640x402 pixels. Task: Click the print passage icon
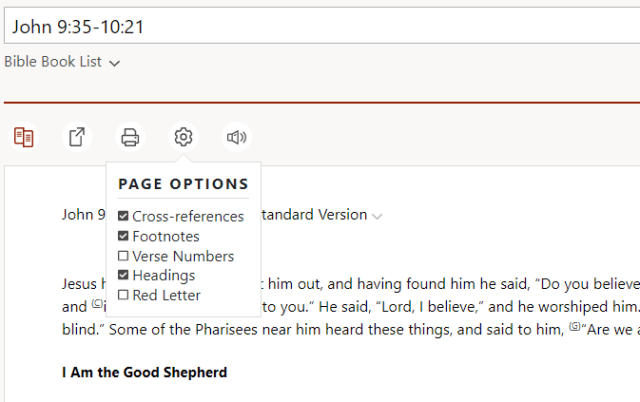130,138
